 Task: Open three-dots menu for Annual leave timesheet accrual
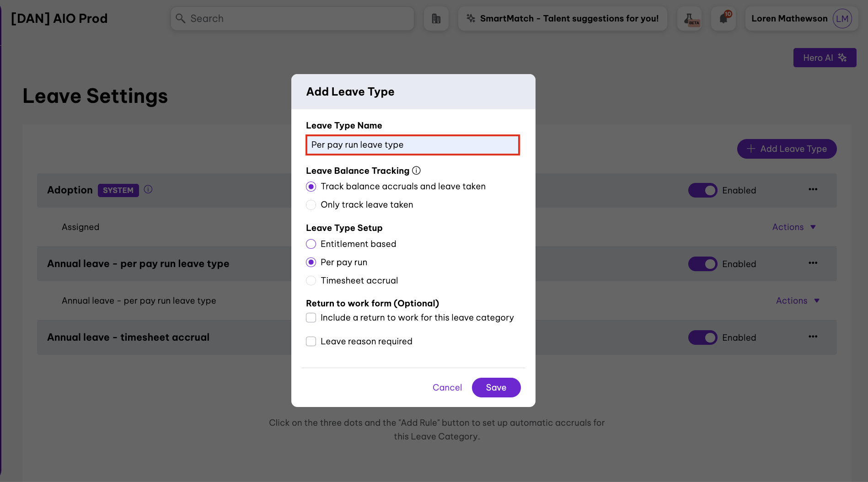point(813,337)
